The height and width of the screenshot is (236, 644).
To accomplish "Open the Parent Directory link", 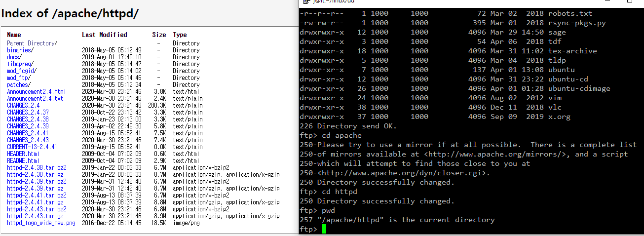I will [x=31, y=43].
